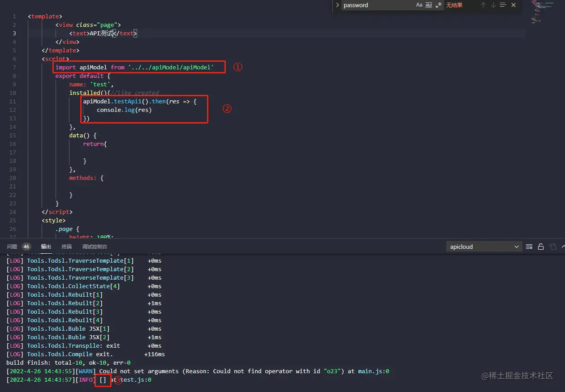Click the 'Tools.Todsl.CollectState[4]' log line
The image size is (565, 392).
pyautogui.click(x=84, y=286)
